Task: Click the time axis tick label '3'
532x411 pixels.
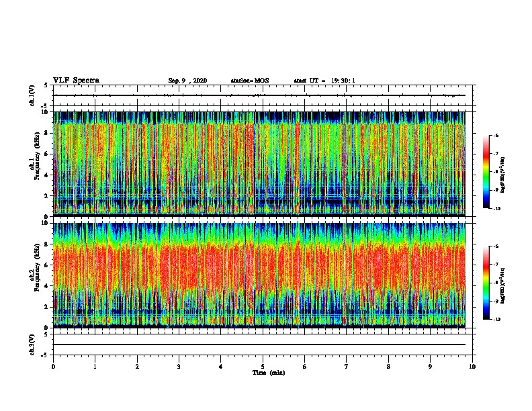Action: (x=179, y=367)
